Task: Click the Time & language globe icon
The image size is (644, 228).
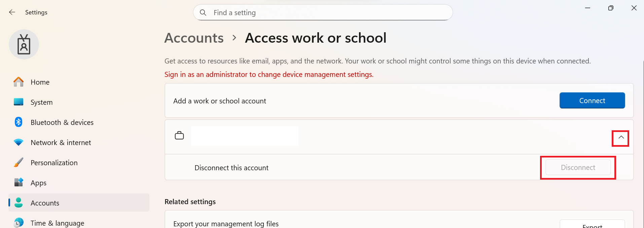Action: click(19, 223)
